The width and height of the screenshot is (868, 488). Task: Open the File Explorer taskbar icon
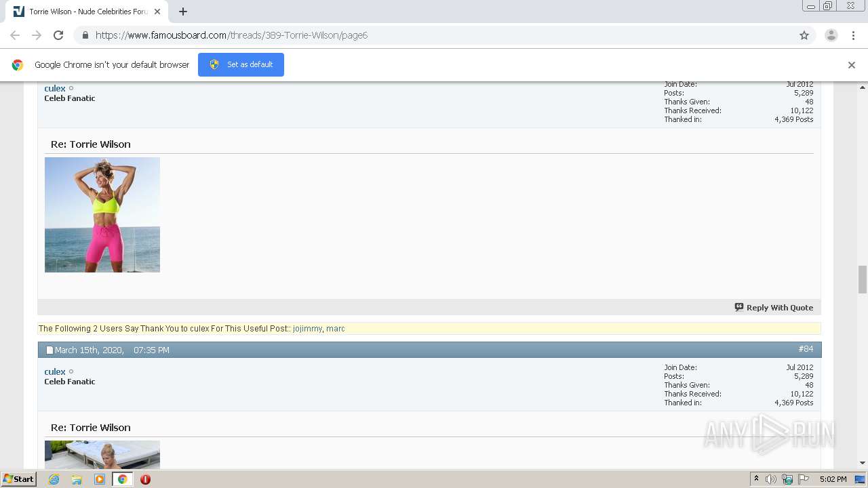click(x=77, y=479)
